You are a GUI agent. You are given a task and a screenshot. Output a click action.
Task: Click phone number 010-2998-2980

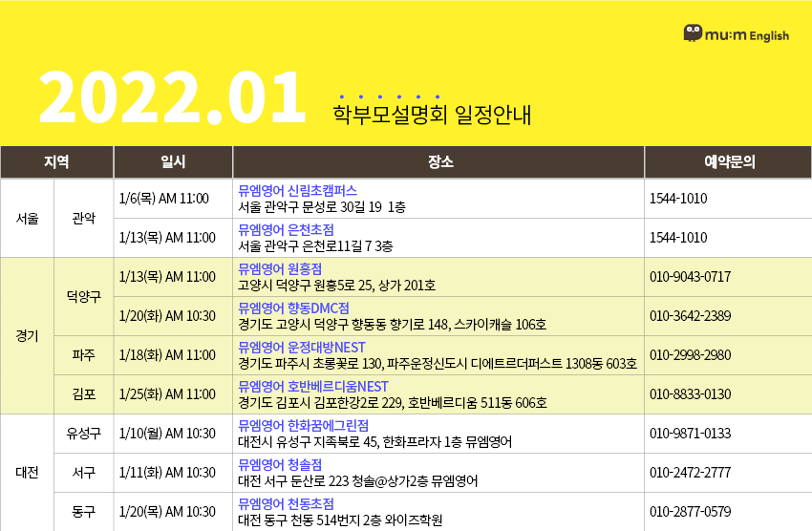[x=691, y=355]
